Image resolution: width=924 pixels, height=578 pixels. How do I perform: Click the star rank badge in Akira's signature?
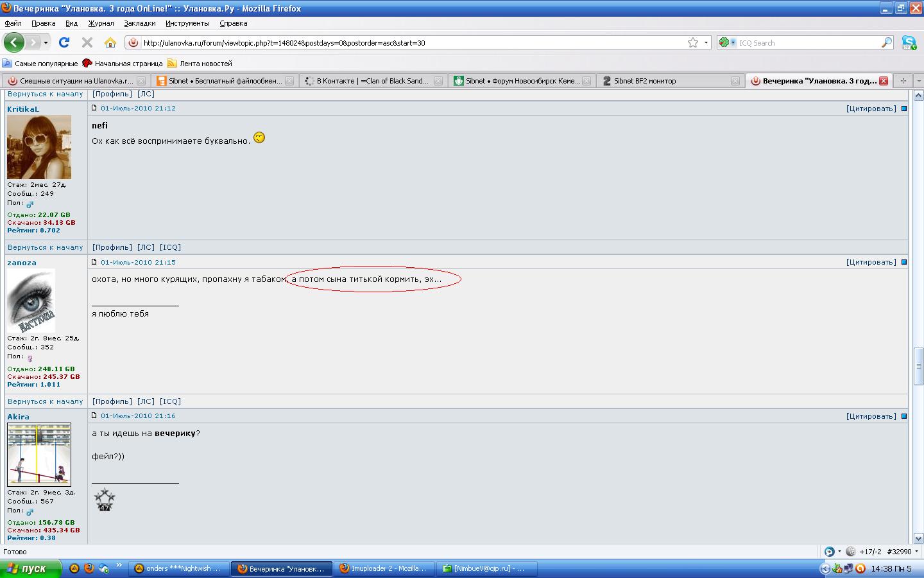coord(105,500)
